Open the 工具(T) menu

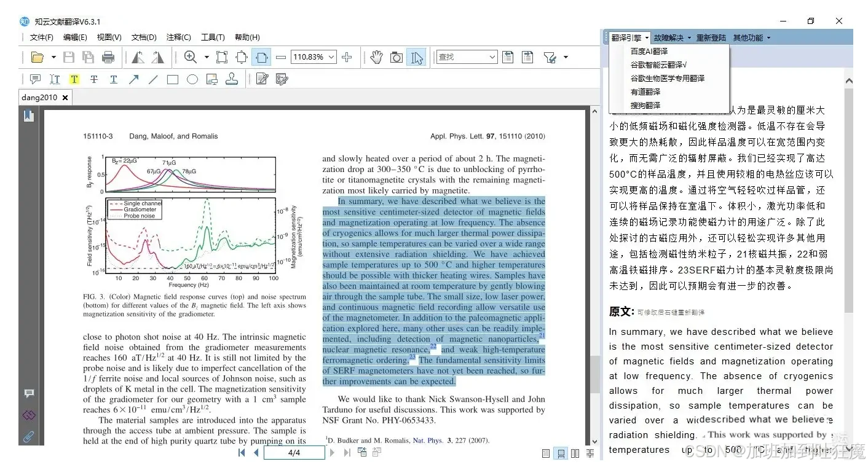point(213,37)
